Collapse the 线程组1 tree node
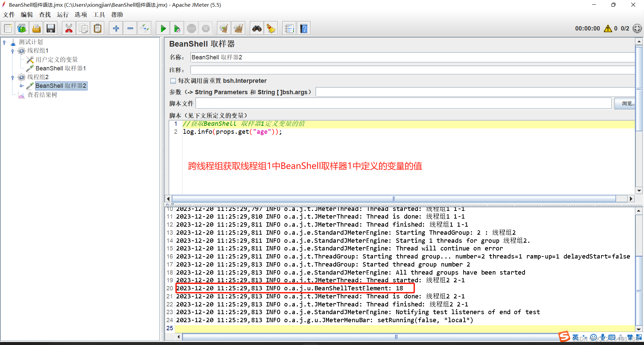 click(x=13, y=51)
